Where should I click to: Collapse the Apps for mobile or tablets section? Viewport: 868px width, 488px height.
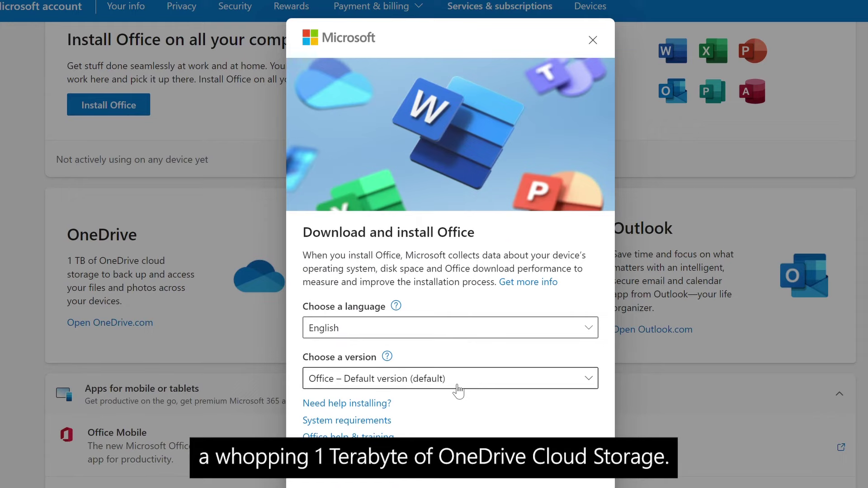click(x=839, y=394)
